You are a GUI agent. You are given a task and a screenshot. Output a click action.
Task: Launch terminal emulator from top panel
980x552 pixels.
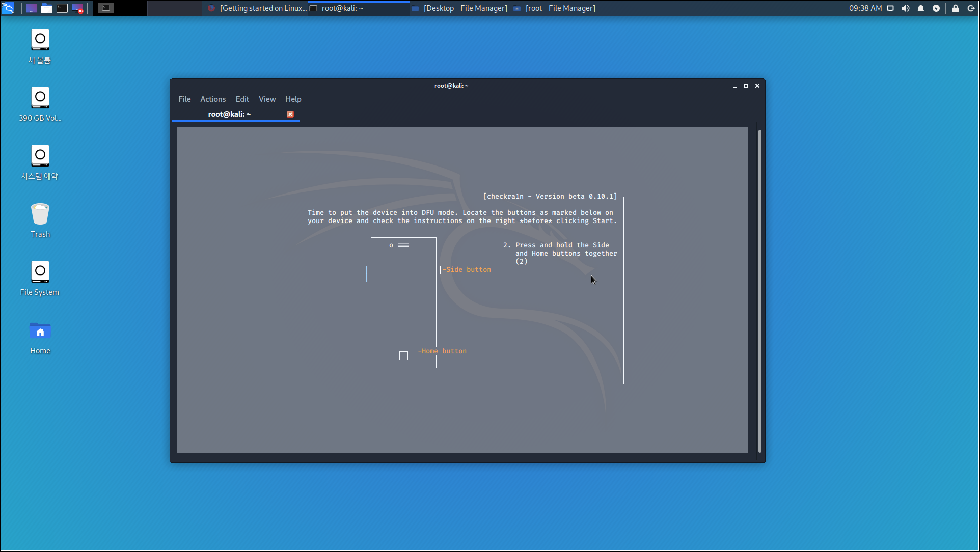(x=62, y=8)
